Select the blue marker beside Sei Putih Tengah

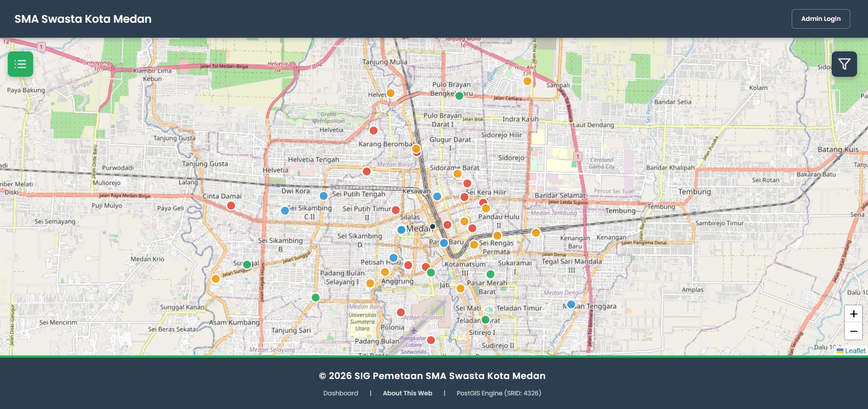[323, 196]
